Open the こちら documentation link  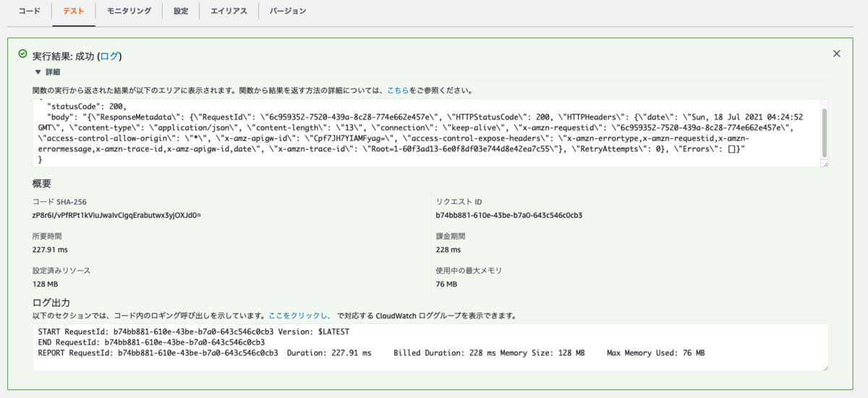tap(398, 91)
